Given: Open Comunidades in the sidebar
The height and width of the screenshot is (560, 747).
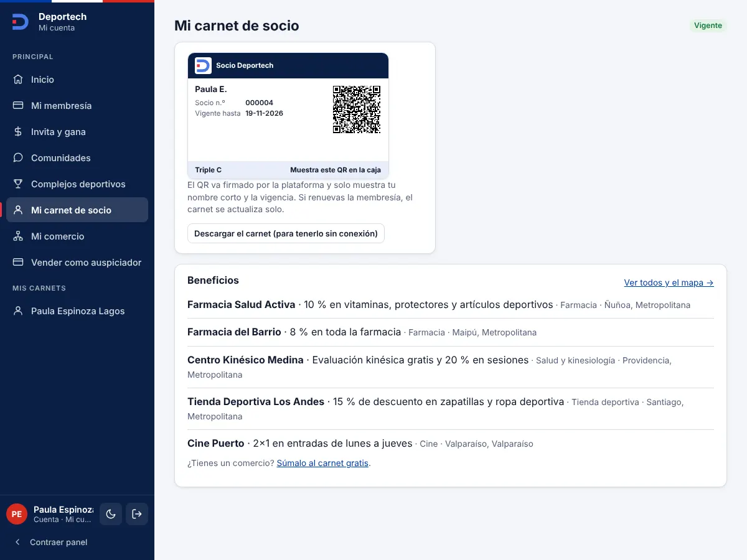Looking at the screenshot, I should [77, 158].
